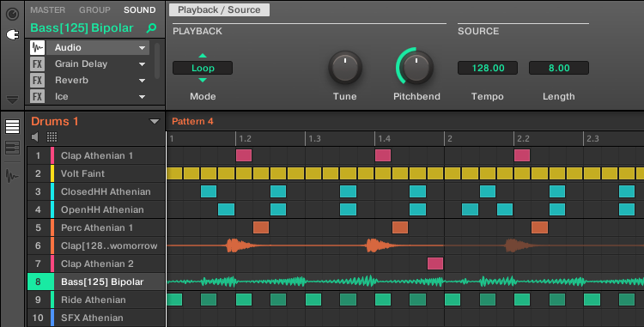Open the sample editor waveform icon

pos(12,177)
